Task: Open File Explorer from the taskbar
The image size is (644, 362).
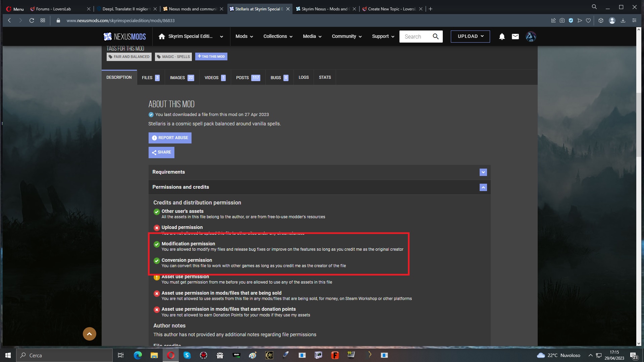Action: pos(154,355)
